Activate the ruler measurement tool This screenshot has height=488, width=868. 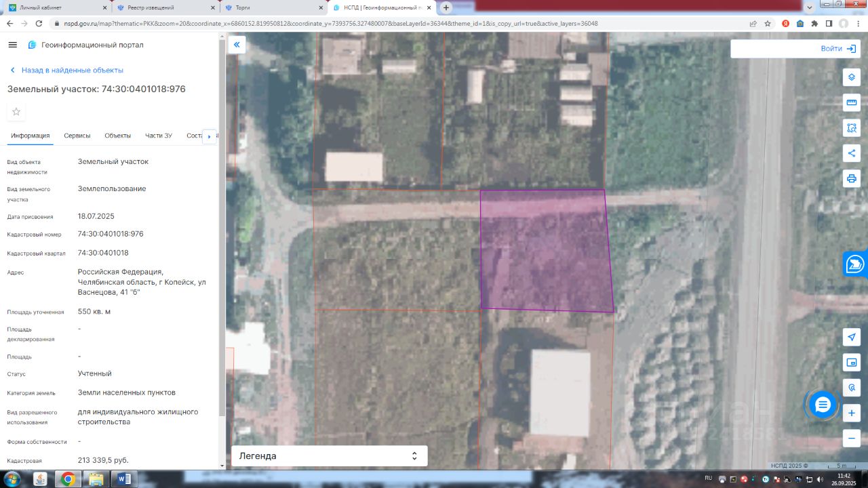click(x=852, y=102)
